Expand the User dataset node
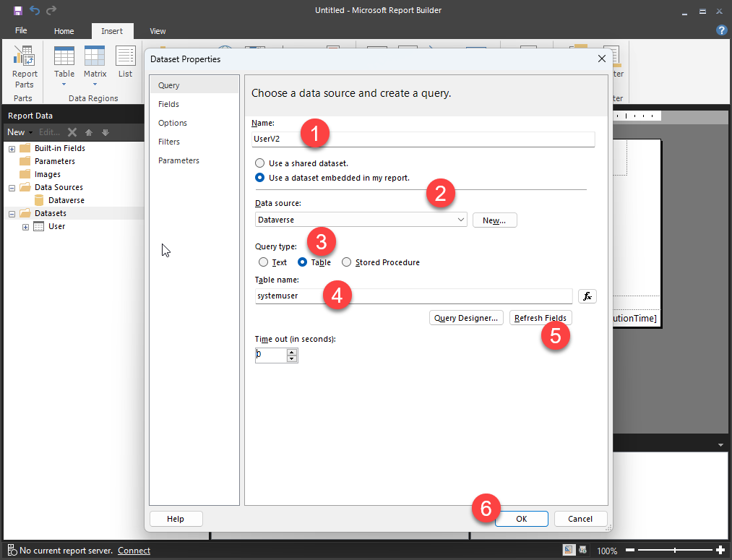The image size is (732, 560). (x=26, y=228)
